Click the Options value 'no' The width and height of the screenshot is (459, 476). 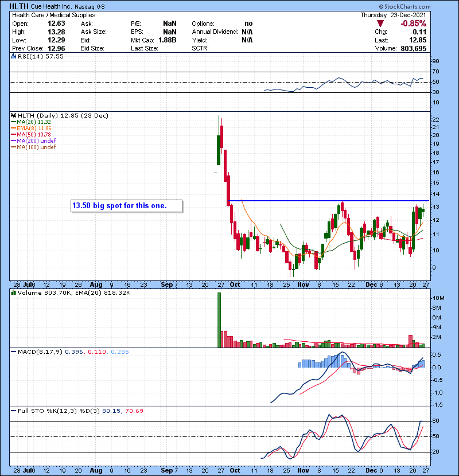tap(248, 24)
